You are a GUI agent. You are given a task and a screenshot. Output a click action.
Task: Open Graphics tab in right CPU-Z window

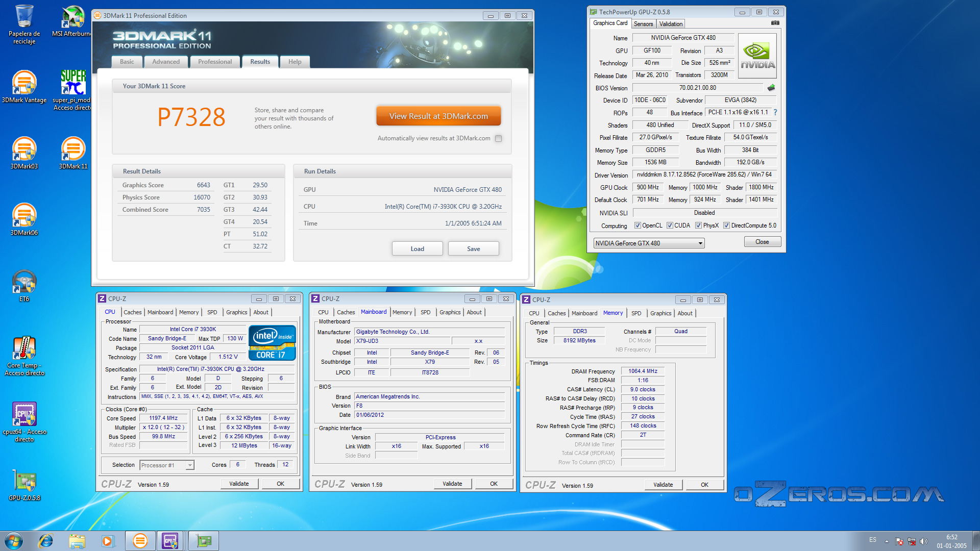coord(661,313)
